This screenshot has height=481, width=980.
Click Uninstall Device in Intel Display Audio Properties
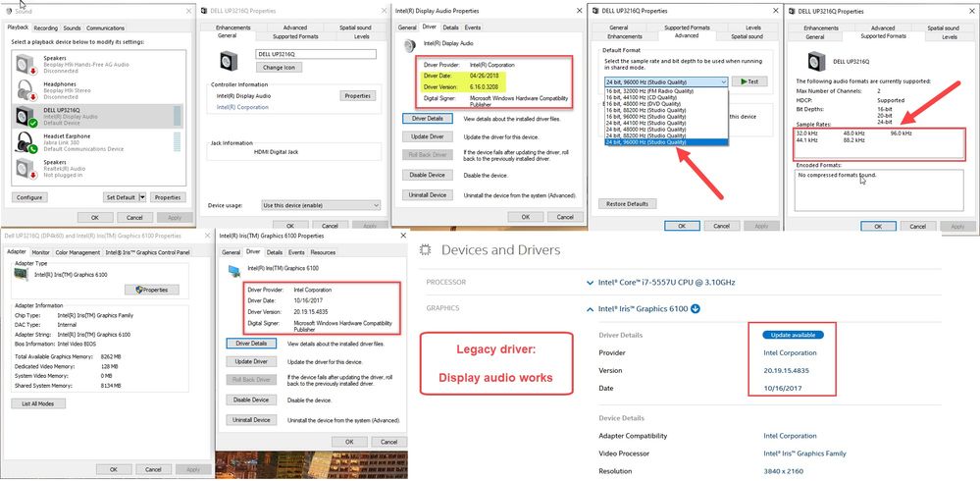coord(427,195)
